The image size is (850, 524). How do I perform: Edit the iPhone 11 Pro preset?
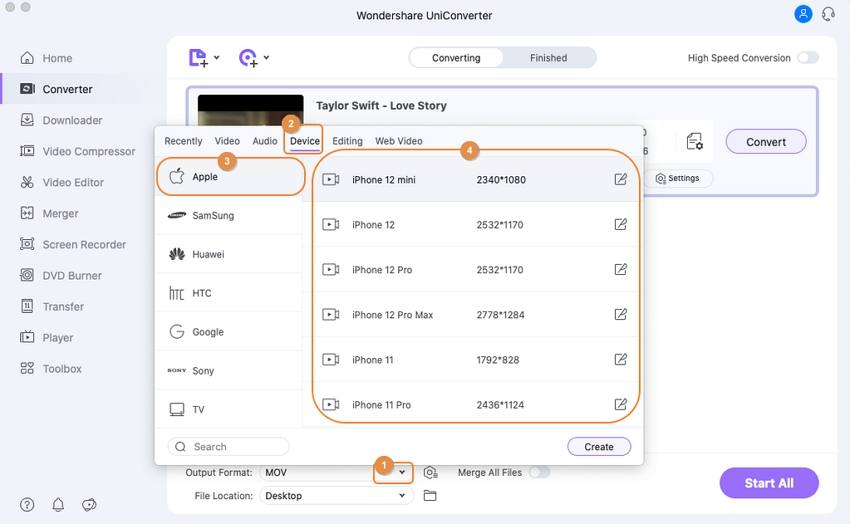(621, 404)
